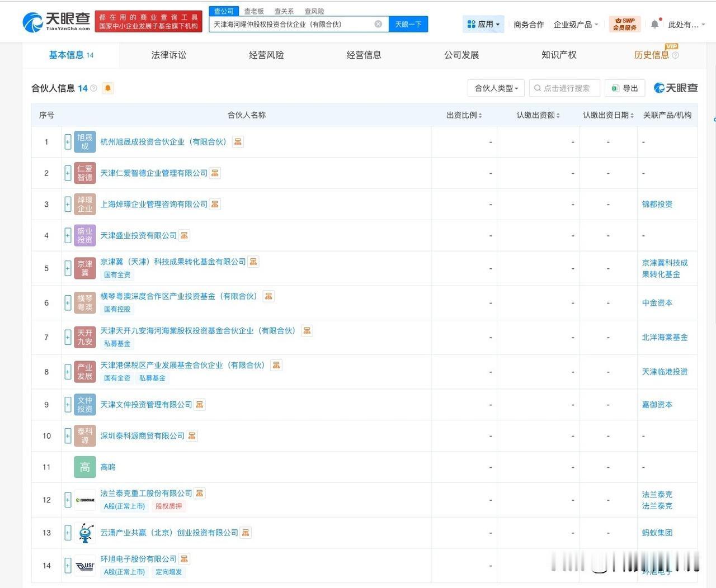This screenshot has width=716, height=588.
Task: Open equity chart icon for 京津冀科技成果转化基金
Action: (253, 262)
